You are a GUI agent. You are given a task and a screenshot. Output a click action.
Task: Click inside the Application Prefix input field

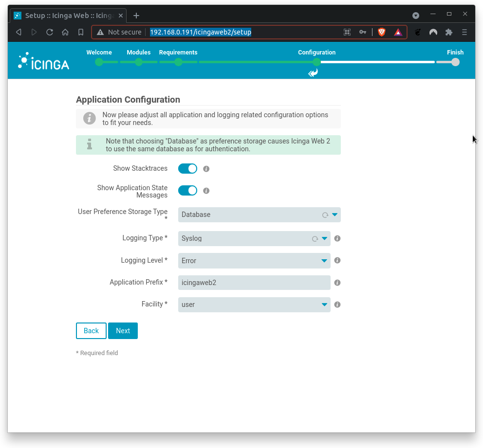[253, 283]
